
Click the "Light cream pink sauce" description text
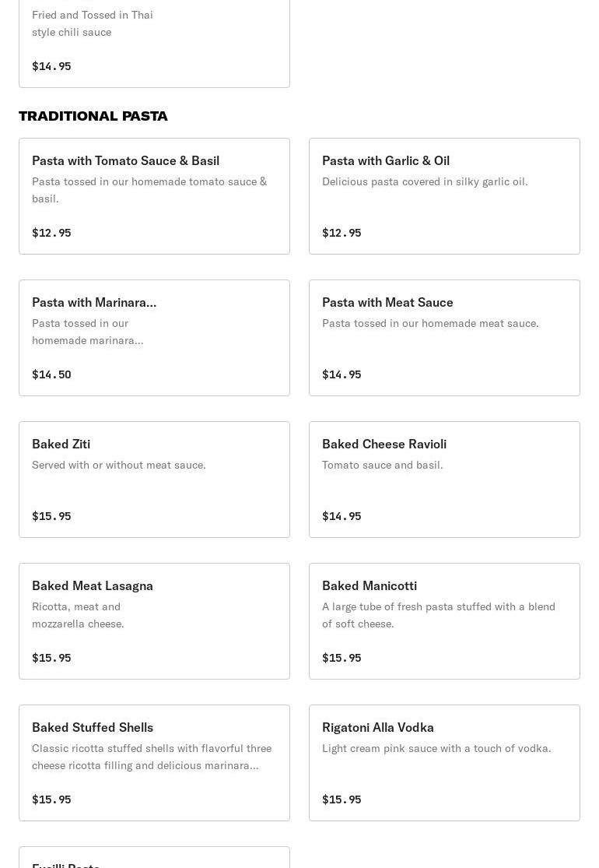(436, 748)
